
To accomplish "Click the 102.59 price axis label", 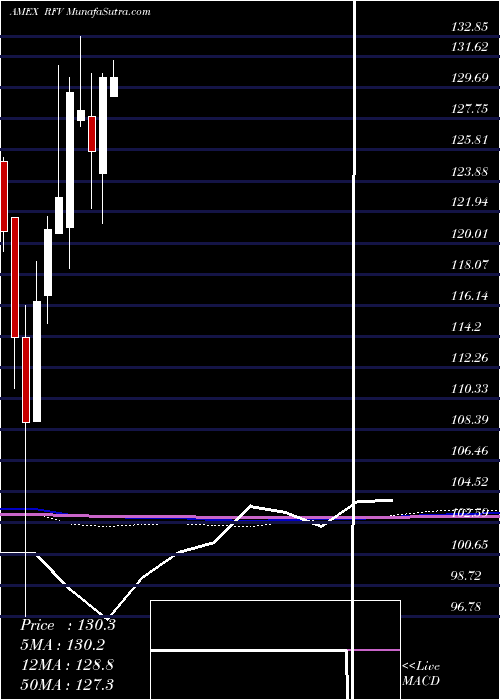I will [469, 513].
